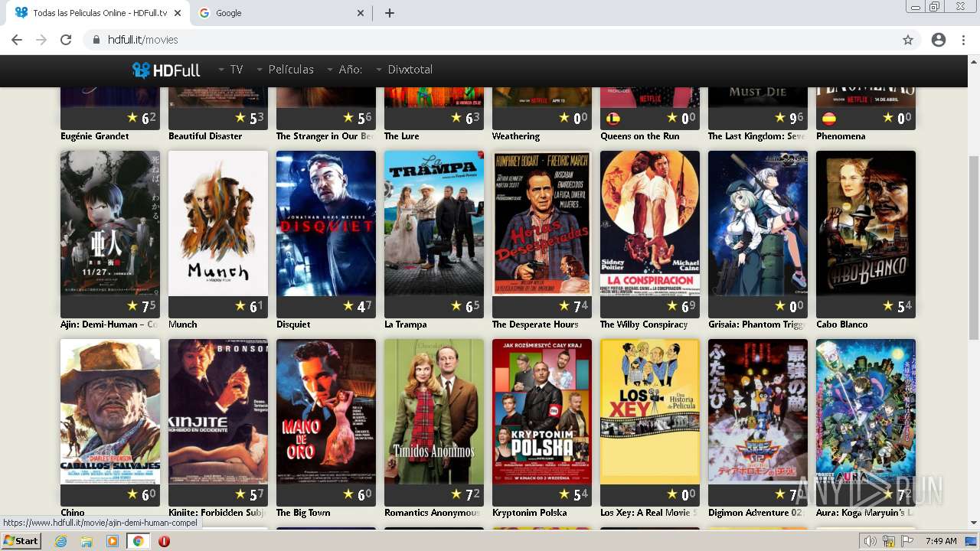Select La Trampa movie poster
Viewport: 980px width, 551px height.
(x=434, y=223)
